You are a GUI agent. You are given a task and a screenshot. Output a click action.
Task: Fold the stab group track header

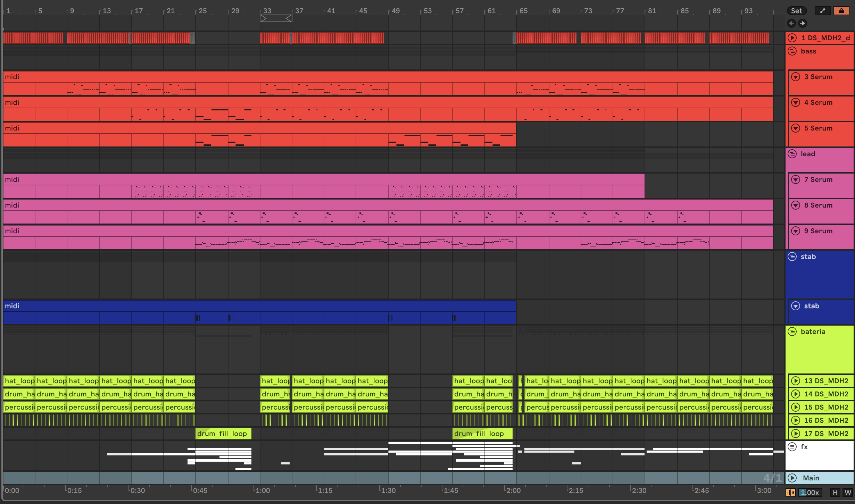792,257
